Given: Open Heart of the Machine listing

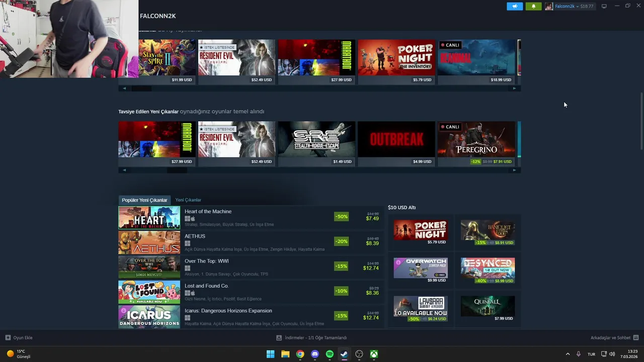Looking at the screenshot, I should click(x=251, y=218).
